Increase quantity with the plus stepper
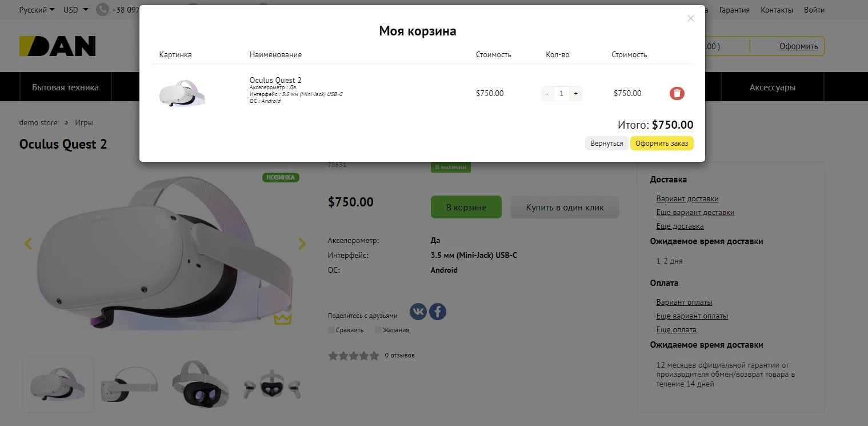The width and height of the screenshot is (868, 426). point(575,93)
